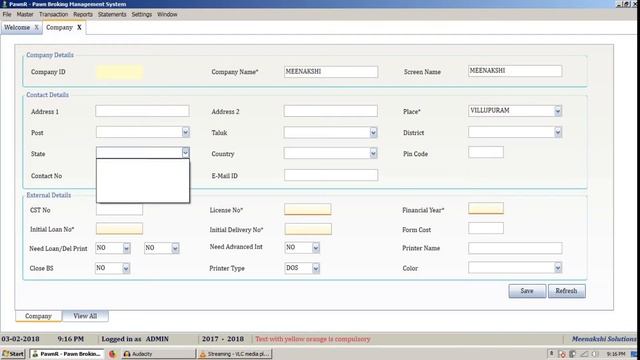
Task: Click the License No field
Action: pos(307,209)
